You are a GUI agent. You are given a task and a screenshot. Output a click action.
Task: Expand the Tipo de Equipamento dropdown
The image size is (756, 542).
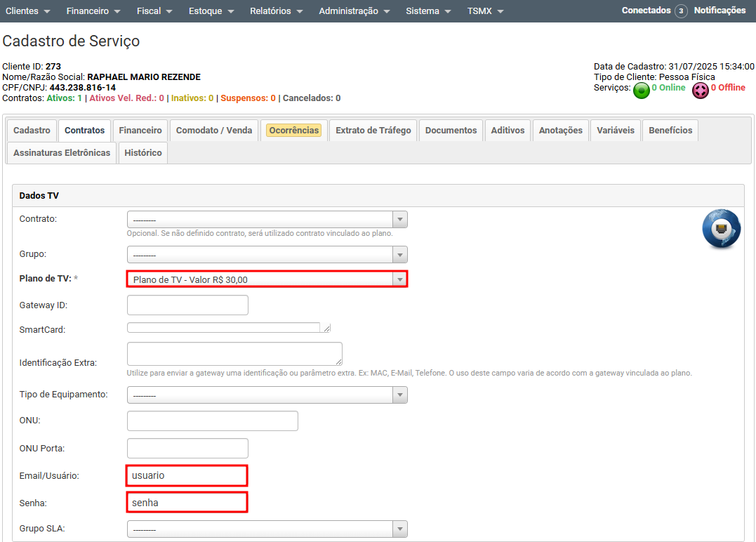(x=267, y=395)
